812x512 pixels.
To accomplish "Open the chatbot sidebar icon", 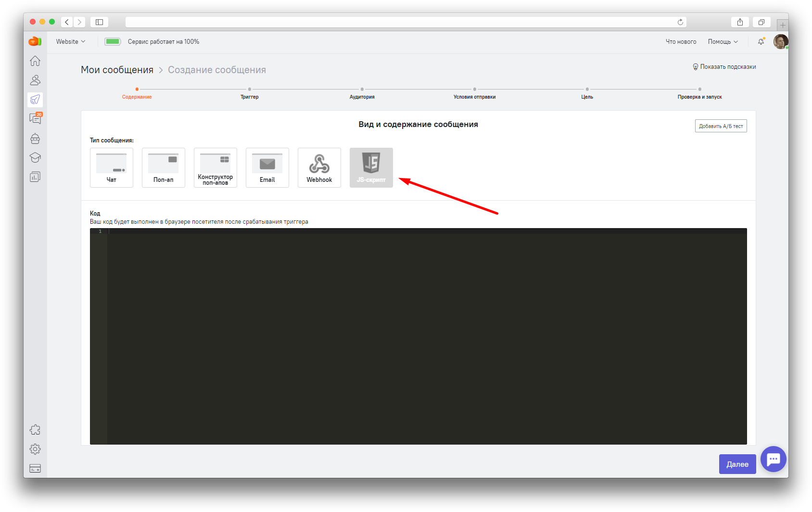I will click(x=35, y=139).
